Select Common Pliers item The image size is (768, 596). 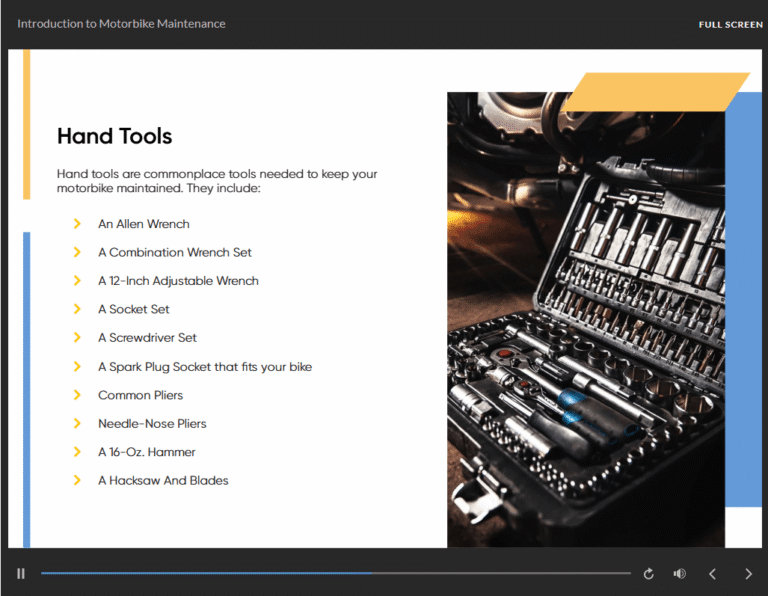pyautogui.click(x=140, y=395)
